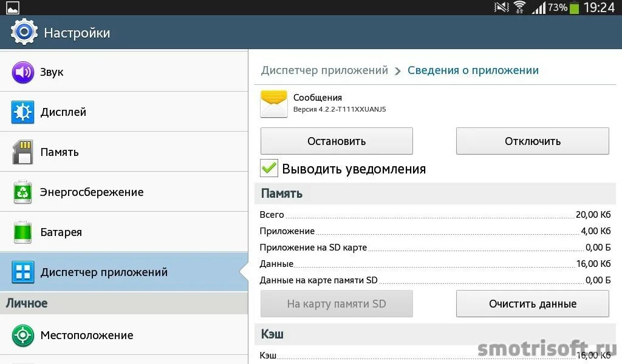Click the Данные 16,00 Кб row

tap(435, 264)
